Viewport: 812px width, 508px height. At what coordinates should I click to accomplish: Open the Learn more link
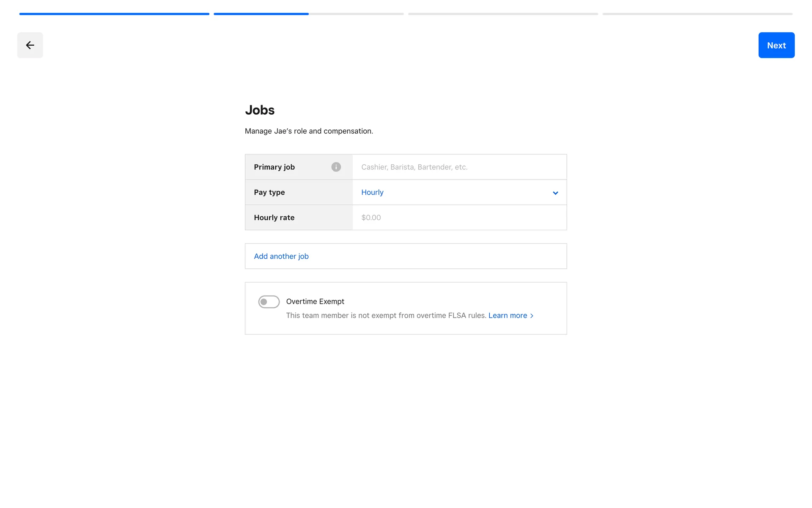507,315
